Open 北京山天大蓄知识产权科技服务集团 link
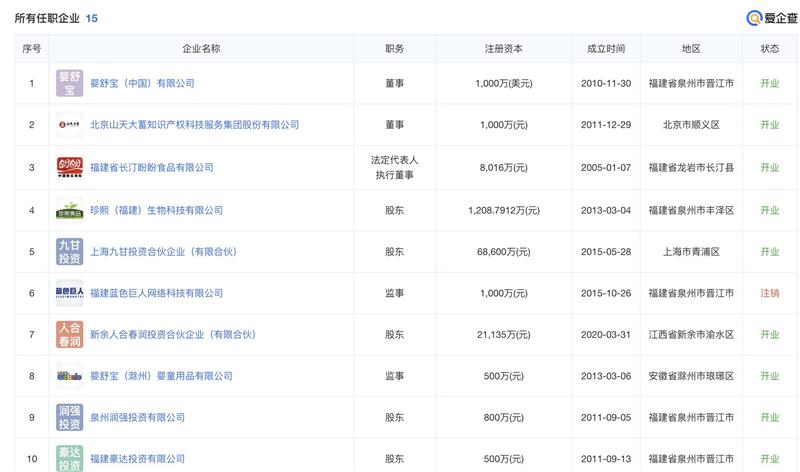 pos(194,125)
